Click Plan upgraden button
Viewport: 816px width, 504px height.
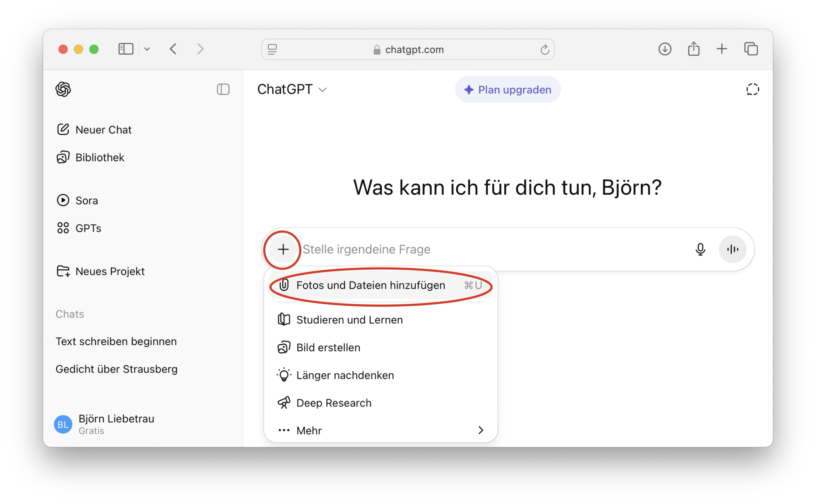(x=508, y=89)
